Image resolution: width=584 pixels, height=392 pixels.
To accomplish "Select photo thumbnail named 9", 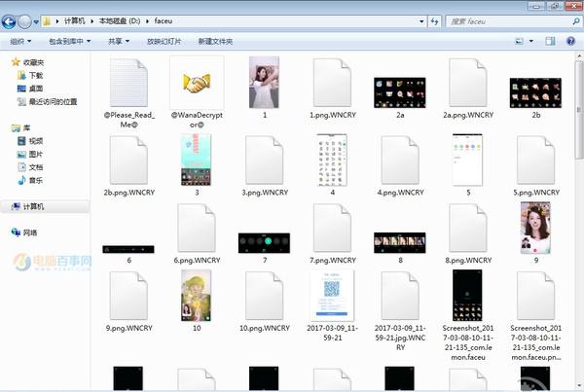I will (x=535, y=229).
